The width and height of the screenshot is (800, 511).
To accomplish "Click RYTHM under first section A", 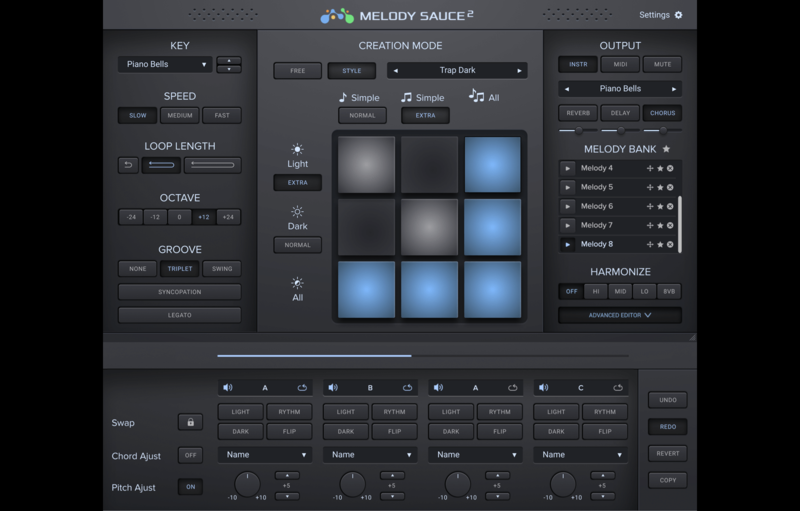I will [x=289, y=412].
